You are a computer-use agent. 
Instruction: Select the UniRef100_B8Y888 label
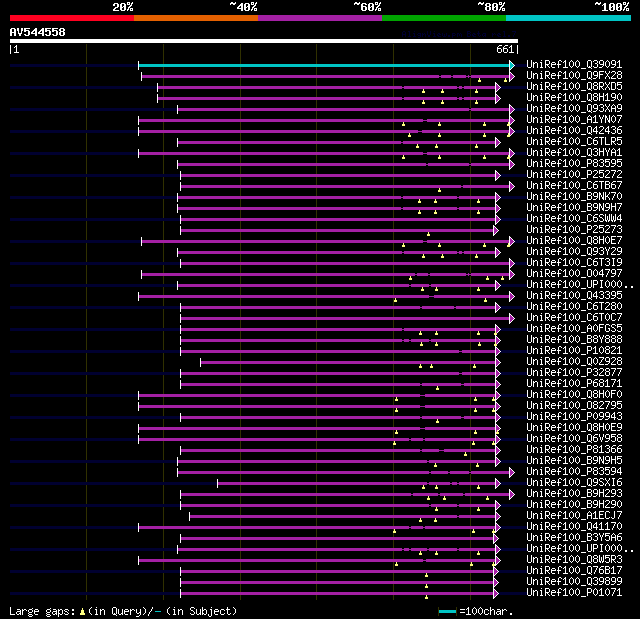(574, 340)
